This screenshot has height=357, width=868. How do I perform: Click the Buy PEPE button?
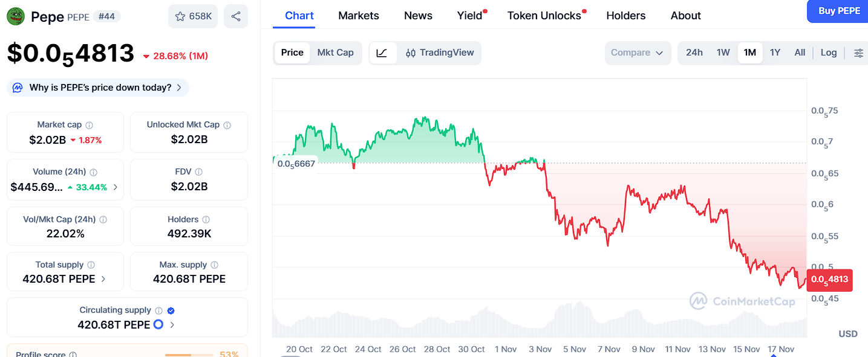click(x=839, y=11)
